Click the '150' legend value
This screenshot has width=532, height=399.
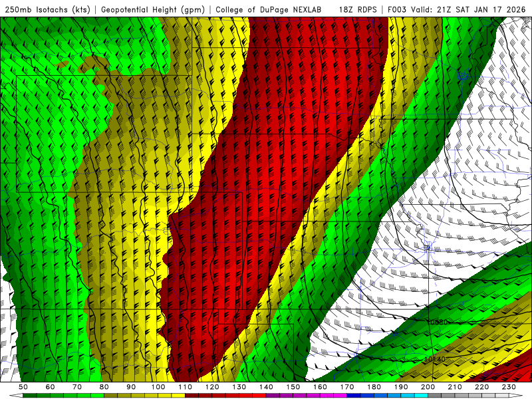click(293, 387)
